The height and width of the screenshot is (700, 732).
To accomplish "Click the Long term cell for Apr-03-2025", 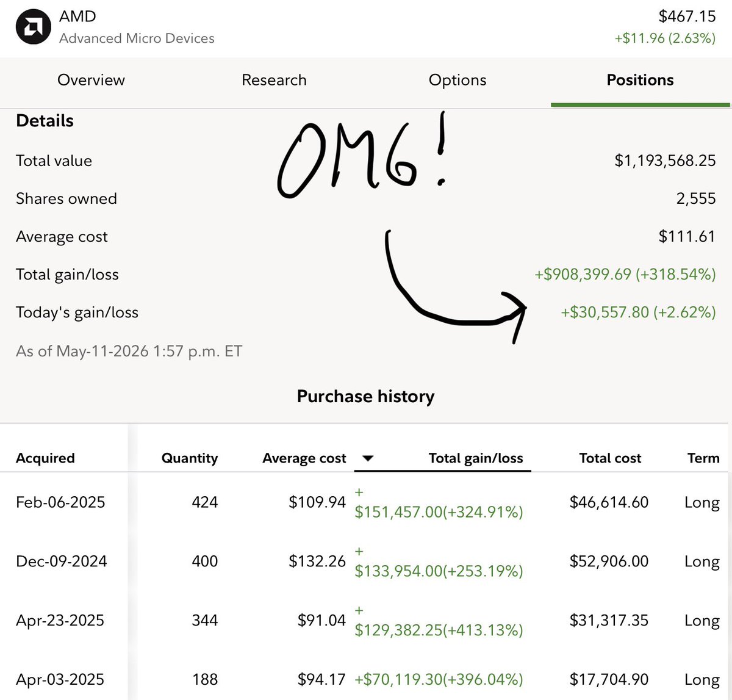I will 702,680.
